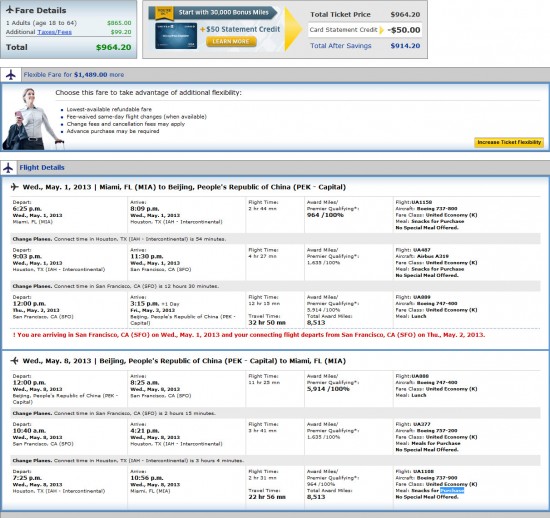
Task: Click the $99.20 taxes amount
Action: [x=121, y=32]
